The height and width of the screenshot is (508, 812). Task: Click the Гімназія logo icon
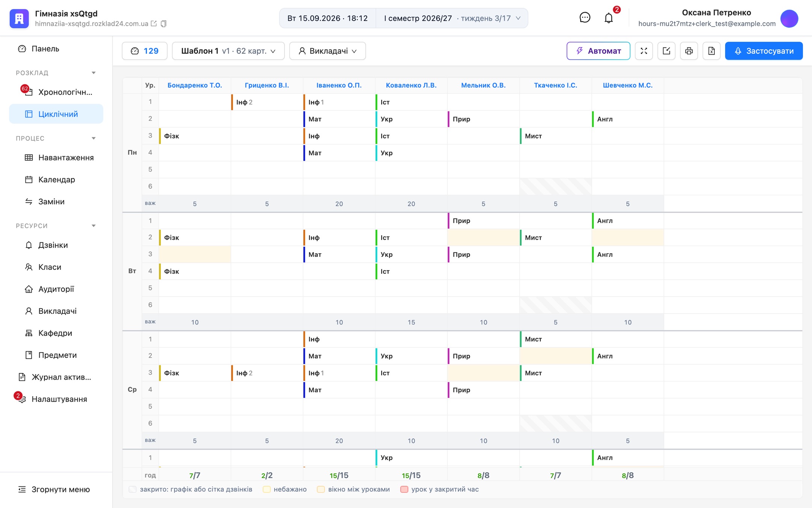pos(19,18)
